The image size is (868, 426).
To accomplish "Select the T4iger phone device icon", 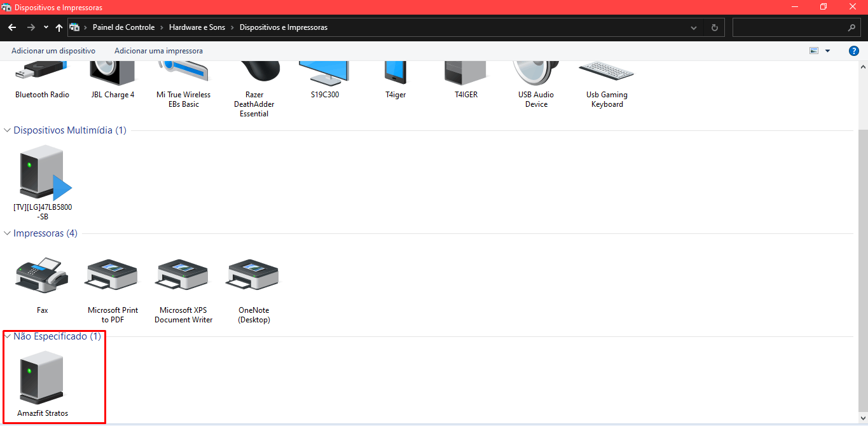I will tap(395, 72).
